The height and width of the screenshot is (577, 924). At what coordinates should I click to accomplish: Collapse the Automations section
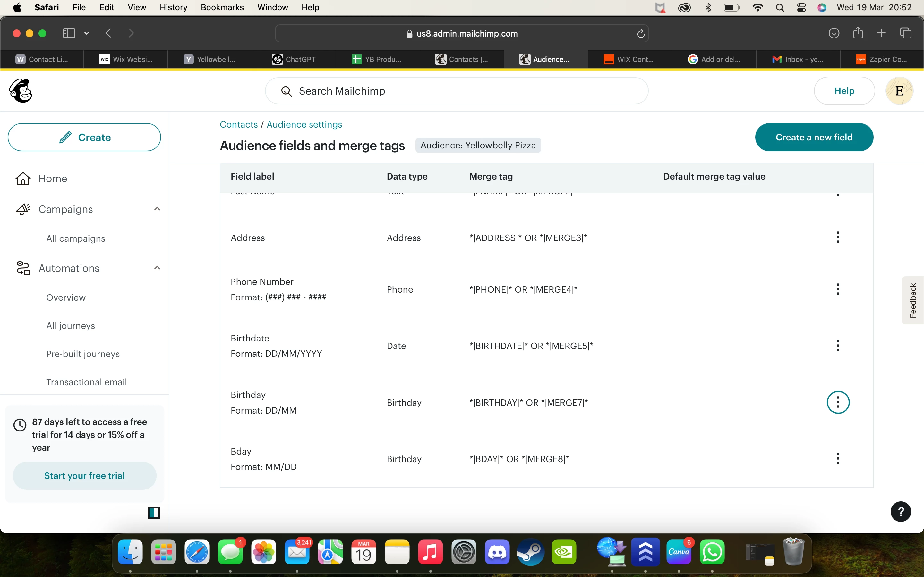[157, 268]
